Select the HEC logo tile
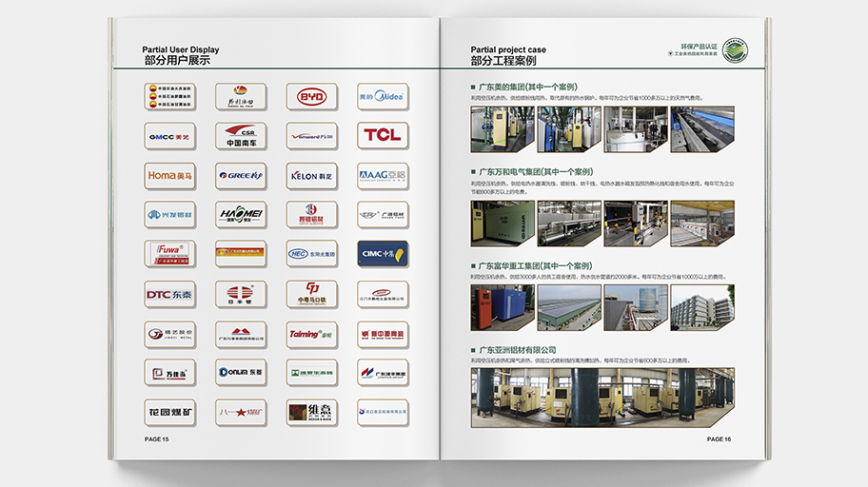The image size is (868, 487). (311, 254)
